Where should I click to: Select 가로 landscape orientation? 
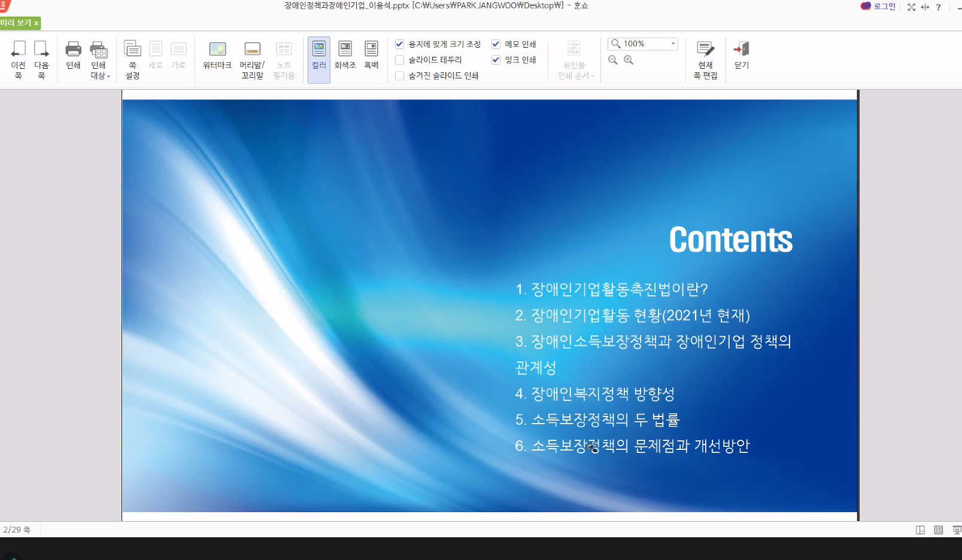pos(178,55)
